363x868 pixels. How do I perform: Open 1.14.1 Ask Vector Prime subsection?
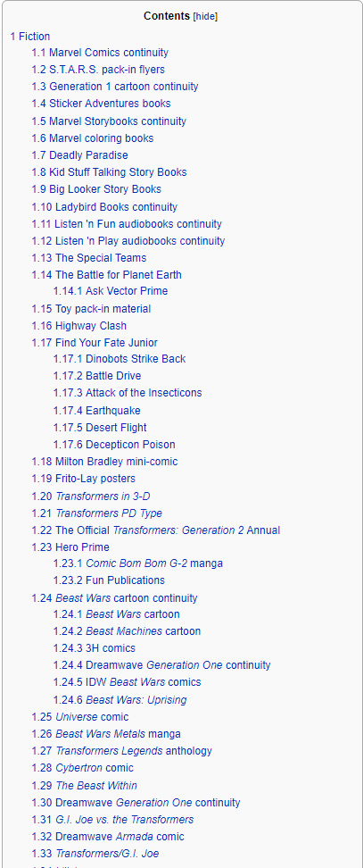[x=111, y=290]
